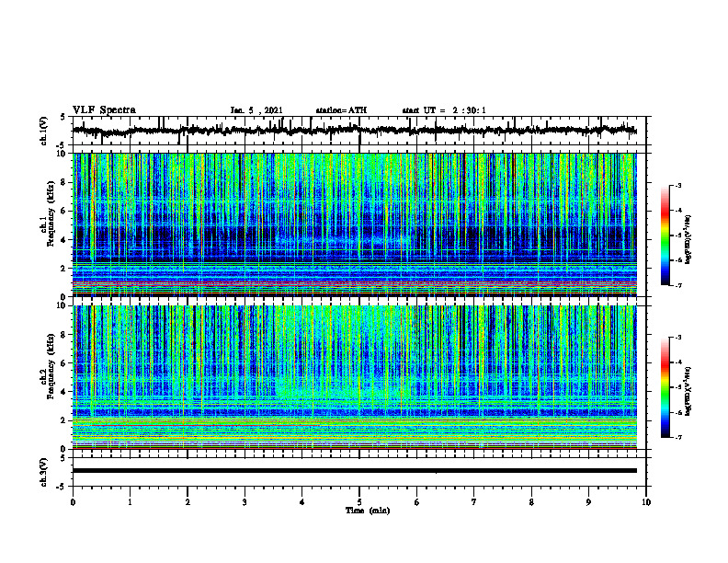
Task: Click the time axis tick label '3'
Action: point(245,502)
